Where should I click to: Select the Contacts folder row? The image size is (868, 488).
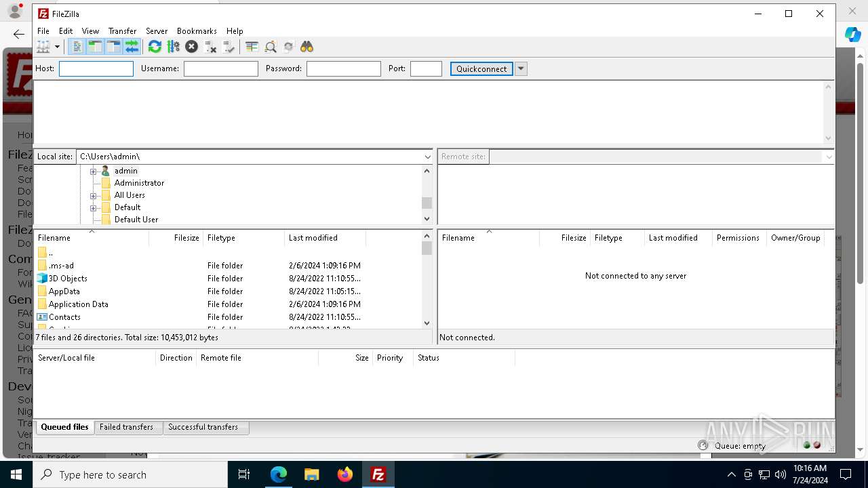(227, 317)
